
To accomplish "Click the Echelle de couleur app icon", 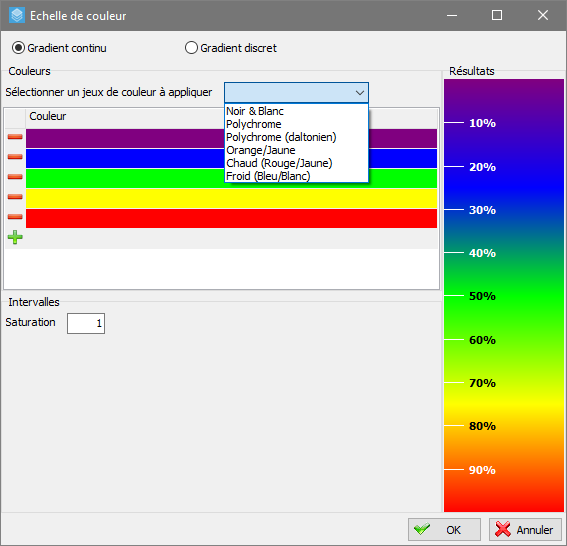I will point(17,16).
